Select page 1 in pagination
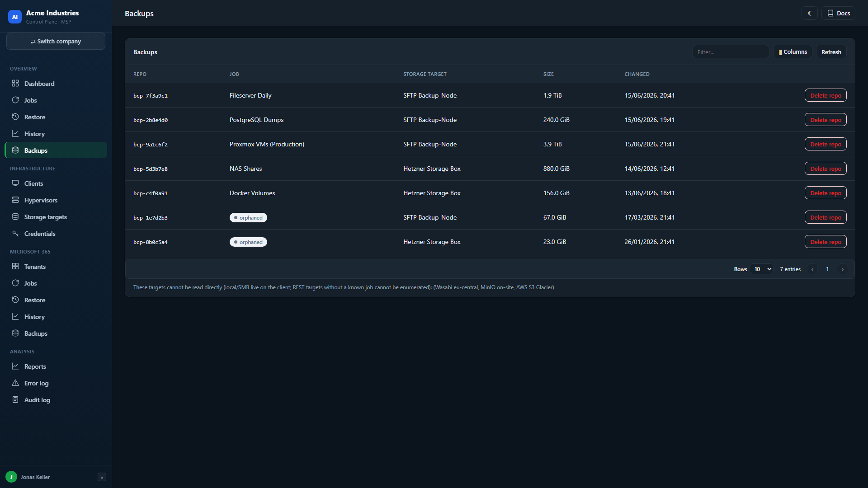Image resolution: width=868 pixels, height=488 pixels. click(827, 269)
